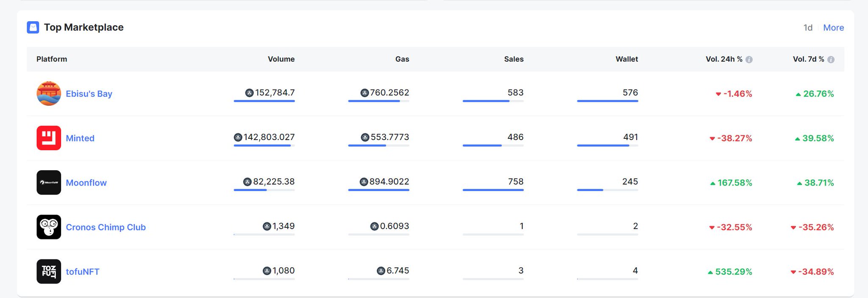
Task: Click Moonflow sales value 758
Action: coord(516,182)
